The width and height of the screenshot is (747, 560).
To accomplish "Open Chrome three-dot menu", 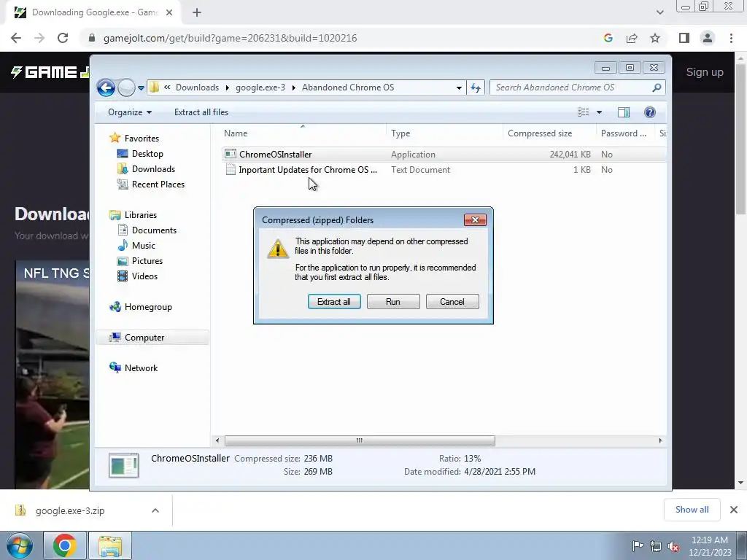I will tap(731, 38).
